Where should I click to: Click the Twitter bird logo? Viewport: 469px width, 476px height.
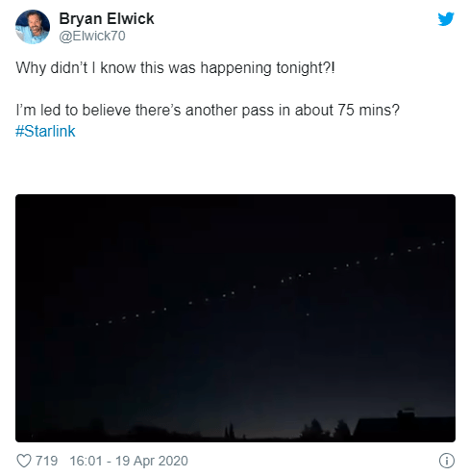(x=446, y=19)
